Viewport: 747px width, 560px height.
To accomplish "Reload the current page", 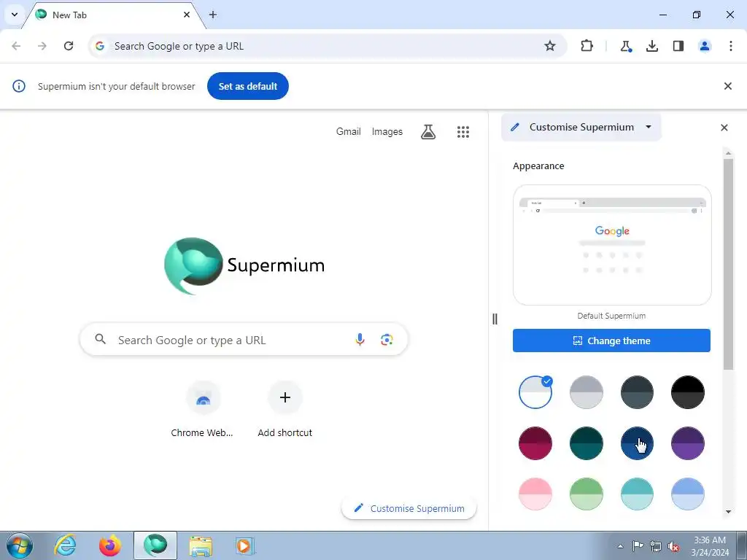I will (69, 46).
